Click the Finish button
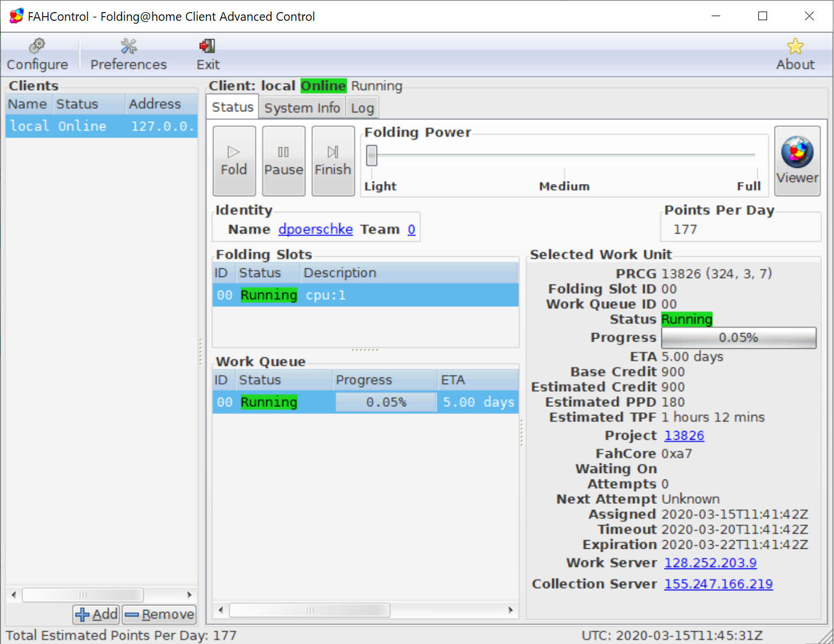Viewport: 834px width, 644px height. point(333,161)
